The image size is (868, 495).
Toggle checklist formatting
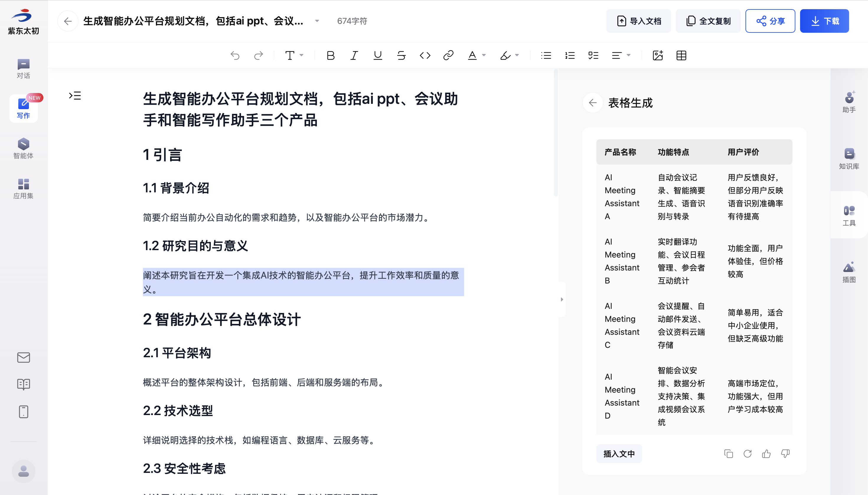coord(593,55)
